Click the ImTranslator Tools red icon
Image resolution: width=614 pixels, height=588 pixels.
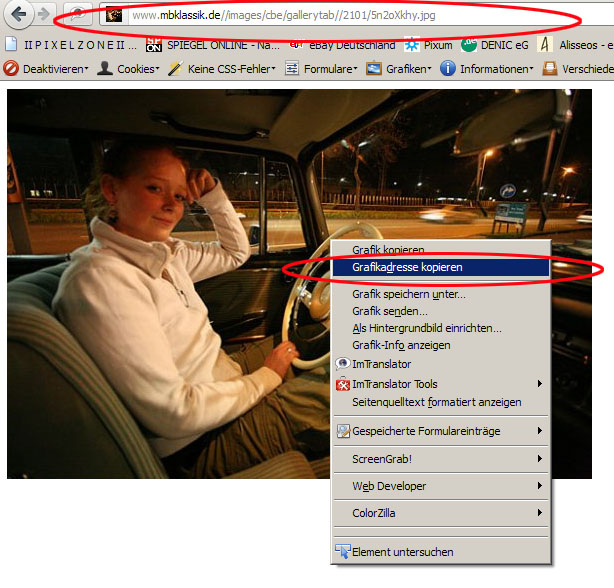(343, 384)
